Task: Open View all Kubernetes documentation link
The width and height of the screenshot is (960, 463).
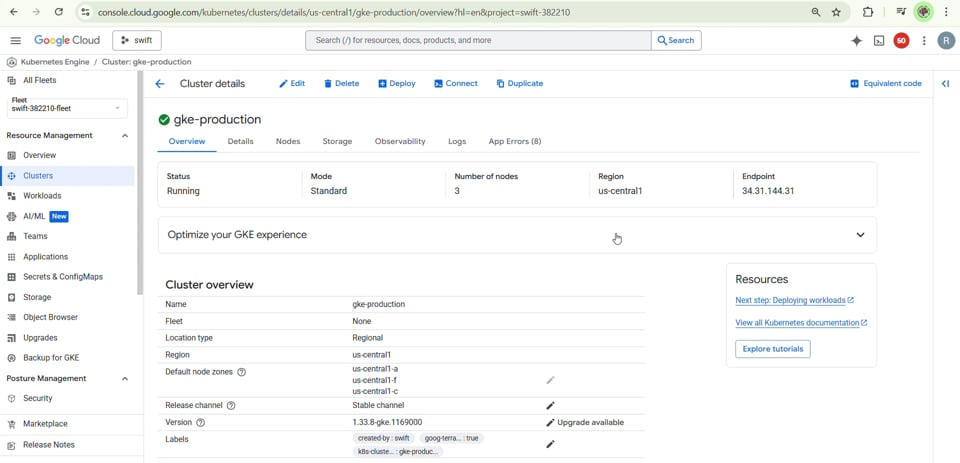Action: point(801,323)
